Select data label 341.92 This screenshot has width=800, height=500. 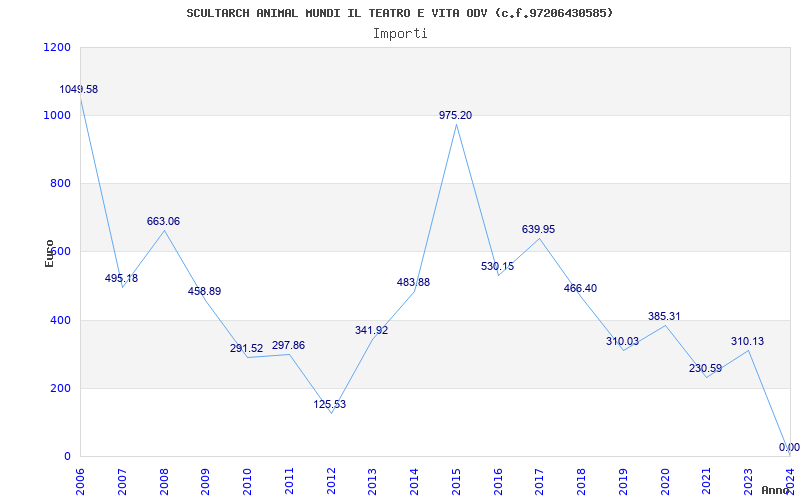pos(371,331)
